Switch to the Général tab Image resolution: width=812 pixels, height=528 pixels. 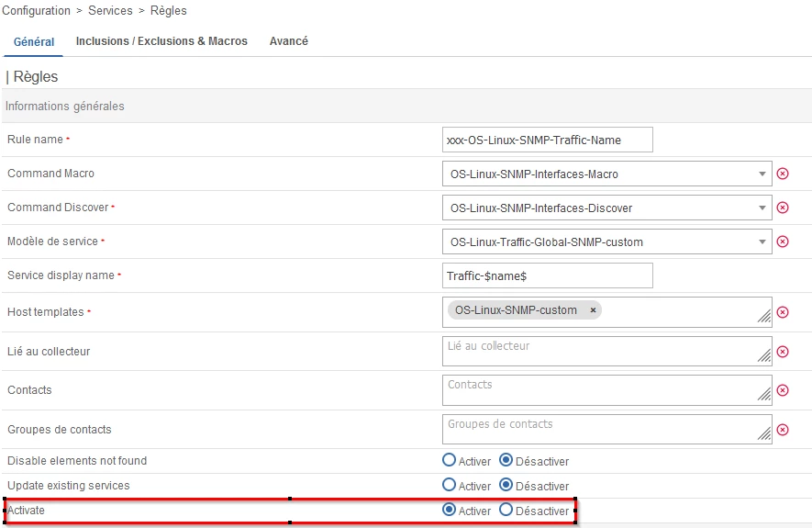pos(34,42)
